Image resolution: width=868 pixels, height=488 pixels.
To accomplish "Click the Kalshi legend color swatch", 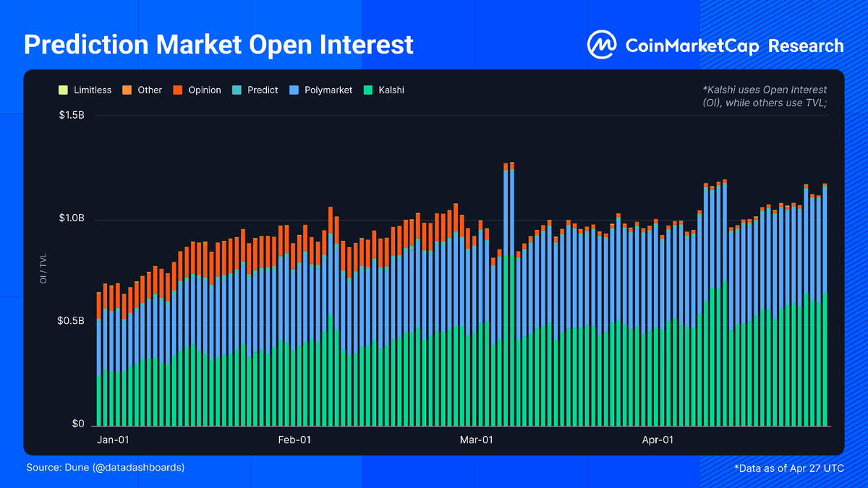I will point(367,90).
